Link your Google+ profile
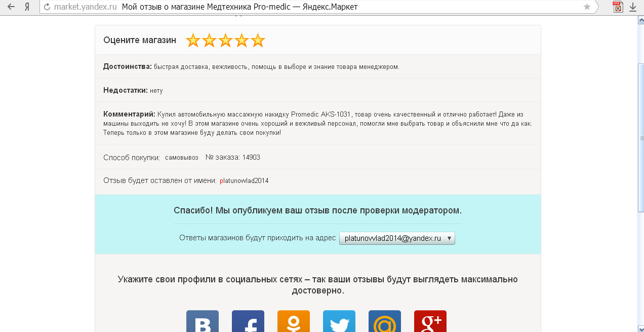Screen dimensions: 644x332 (430, 321)
